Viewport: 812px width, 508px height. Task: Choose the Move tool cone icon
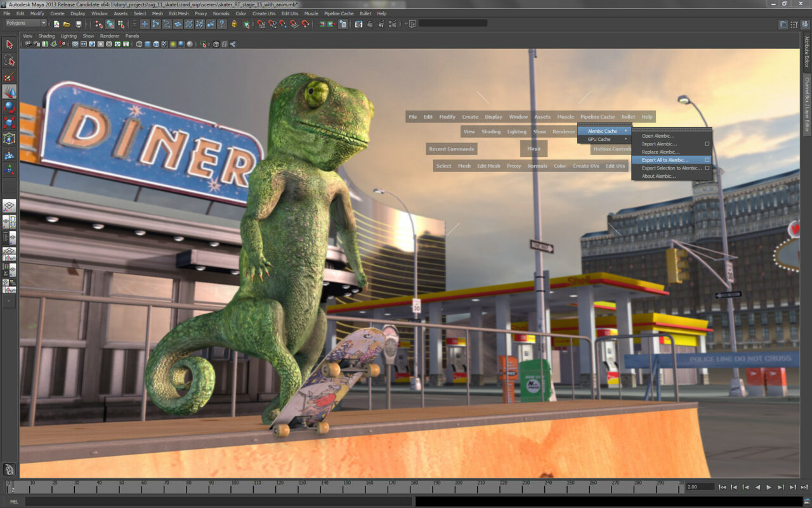(x=9, y=91)
